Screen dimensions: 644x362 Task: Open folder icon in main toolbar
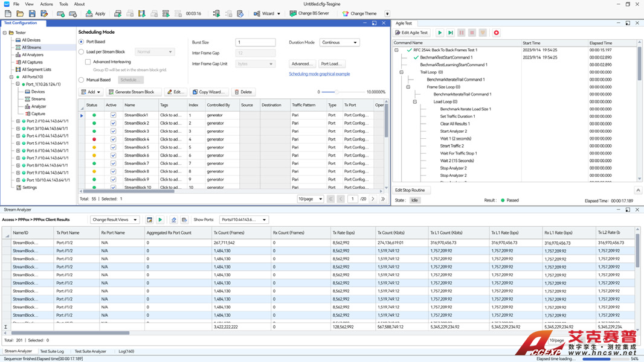20,13
